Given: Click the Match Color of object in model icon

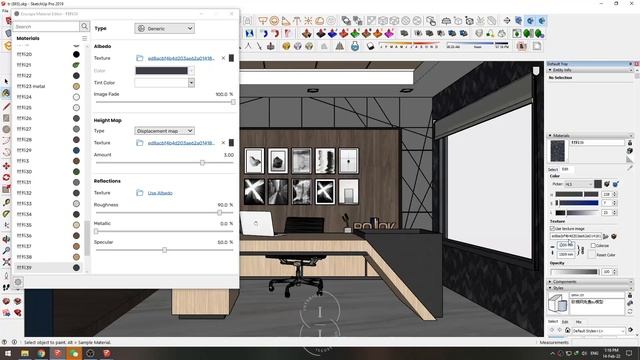Looking at the screenshot, I should point(607,184).
